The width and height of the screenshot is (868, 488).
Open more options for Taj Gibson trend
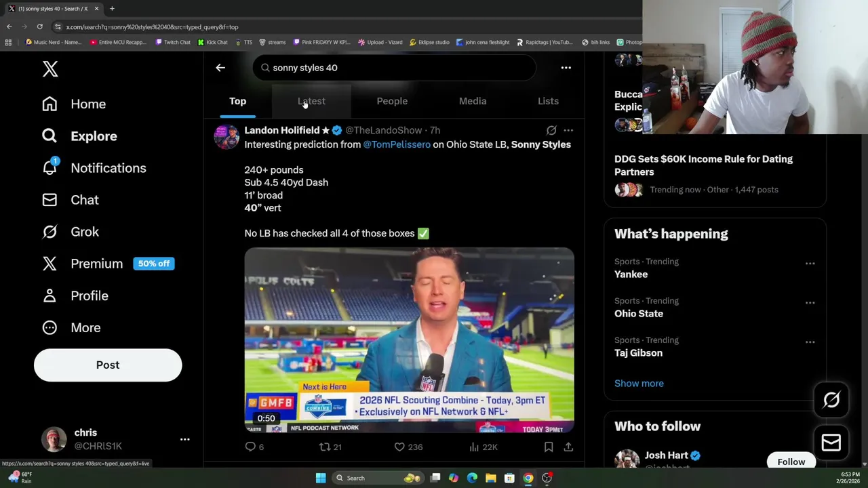(810, 342)
